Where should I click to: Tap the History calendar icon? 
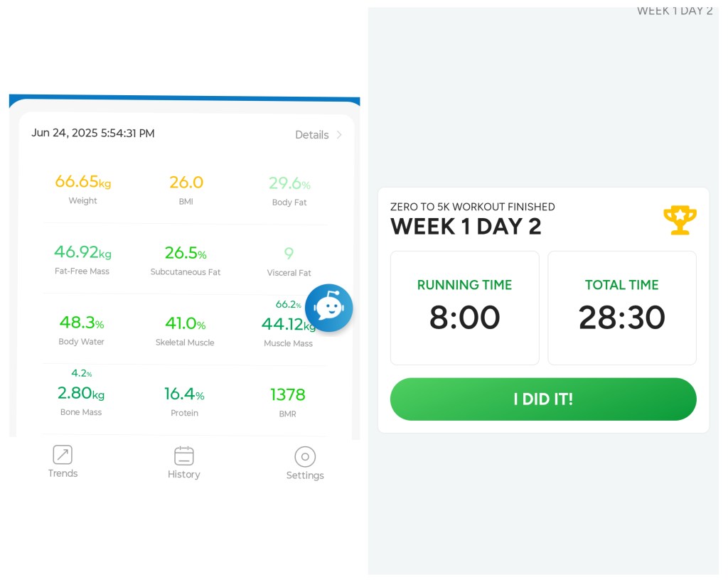pyautogui.click(x=184, y=456)
